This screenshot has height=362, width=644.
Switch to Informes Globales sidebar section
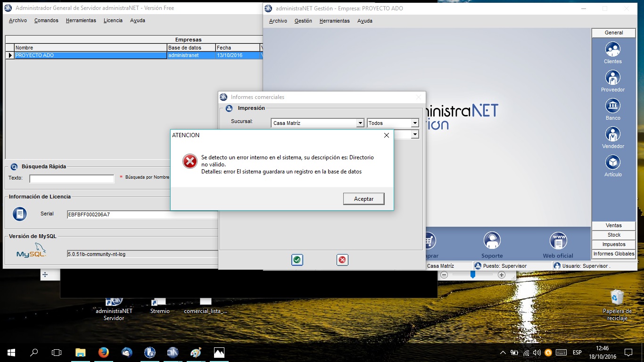(x=614, y=254)
